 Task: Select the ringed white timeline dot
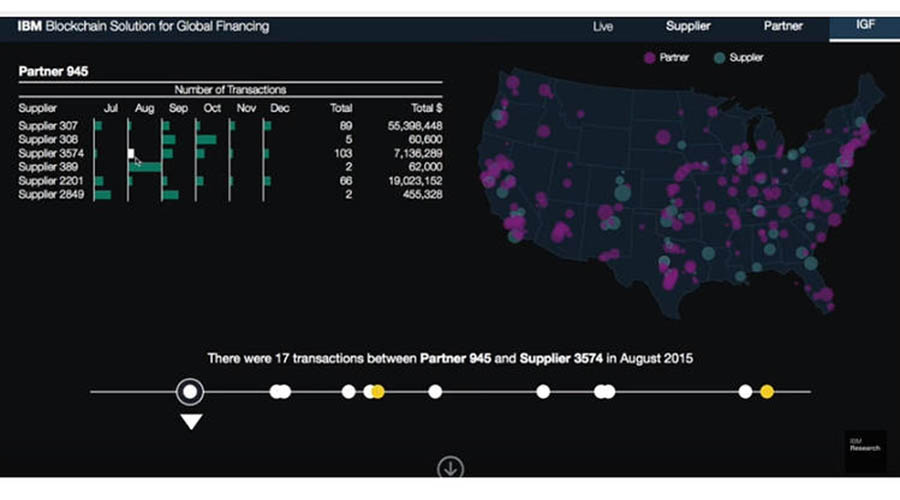click(x=190, y=392)
